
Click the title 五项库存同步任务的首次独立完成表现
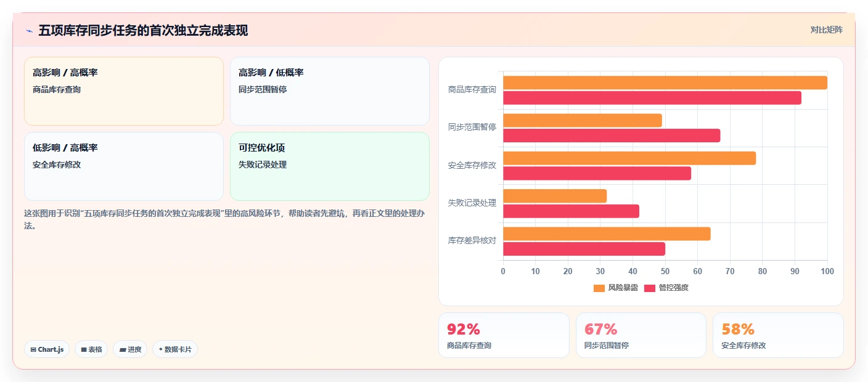coord(143,31)
